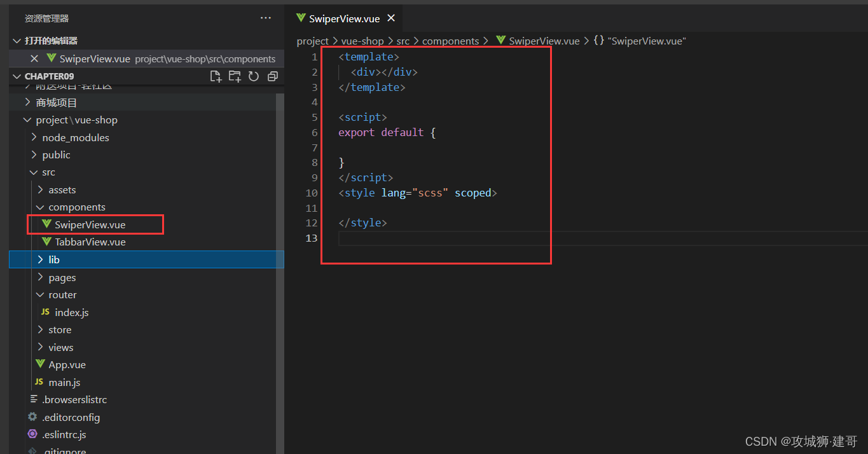Click line number 6 in the gutter

(x=314, y=132)
